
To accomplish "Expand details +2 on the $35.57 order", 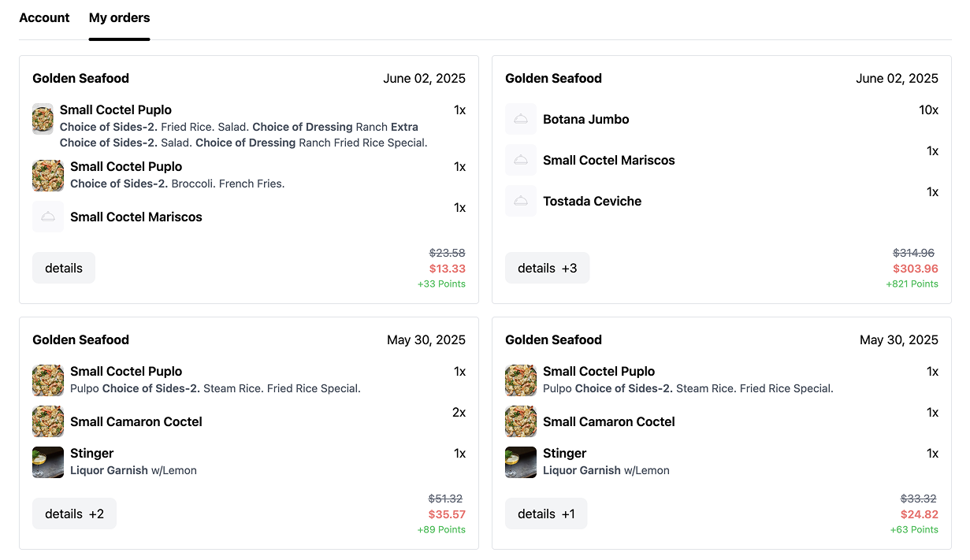I will point(74,514).
